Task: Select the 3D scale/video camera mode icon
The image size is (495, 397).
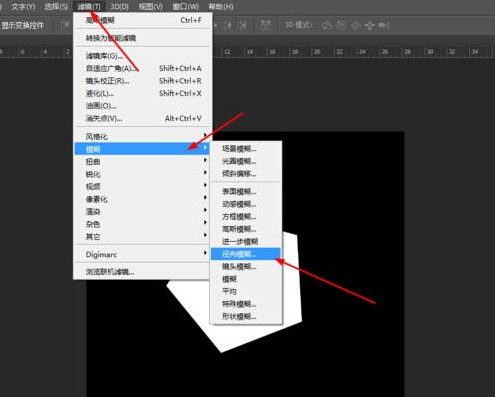Action: point(384,25)
